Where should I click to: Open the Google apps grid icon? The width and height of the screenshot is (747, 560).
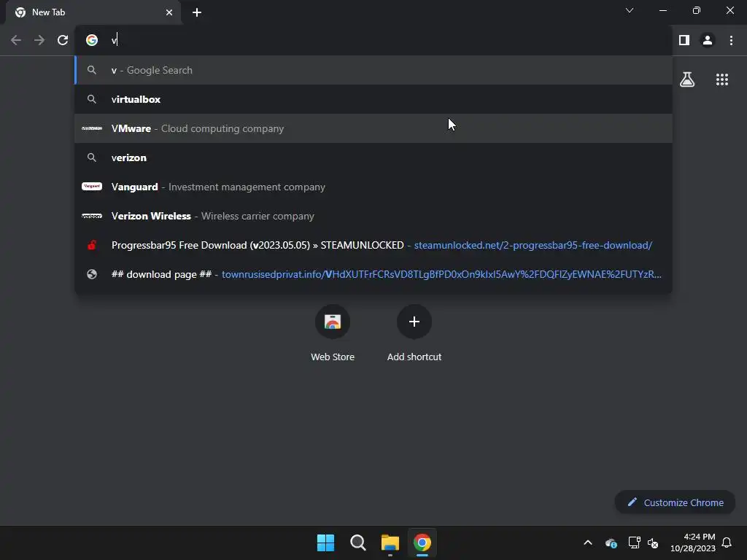click(722, 79)
